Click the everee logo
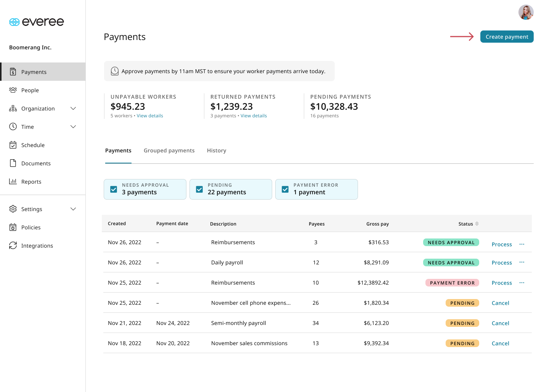 pyautogui.click(x=37, y=22)
